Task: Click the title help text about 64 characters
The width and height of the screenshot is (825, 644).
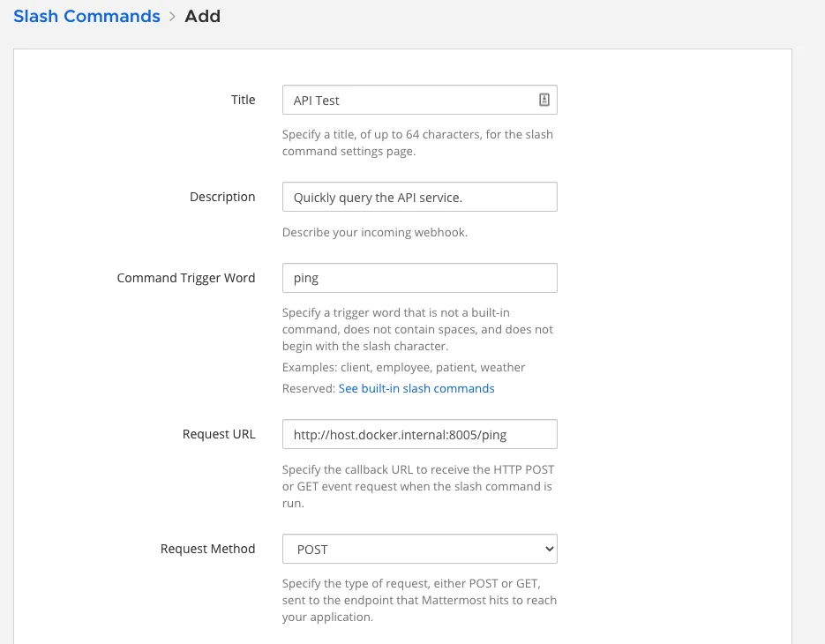Action: click(417, 143)
